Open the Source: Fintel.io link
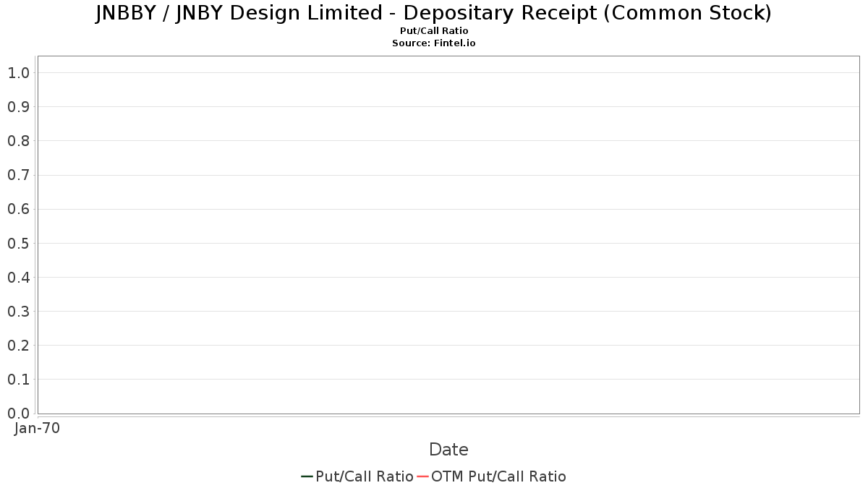 (434, 43)
